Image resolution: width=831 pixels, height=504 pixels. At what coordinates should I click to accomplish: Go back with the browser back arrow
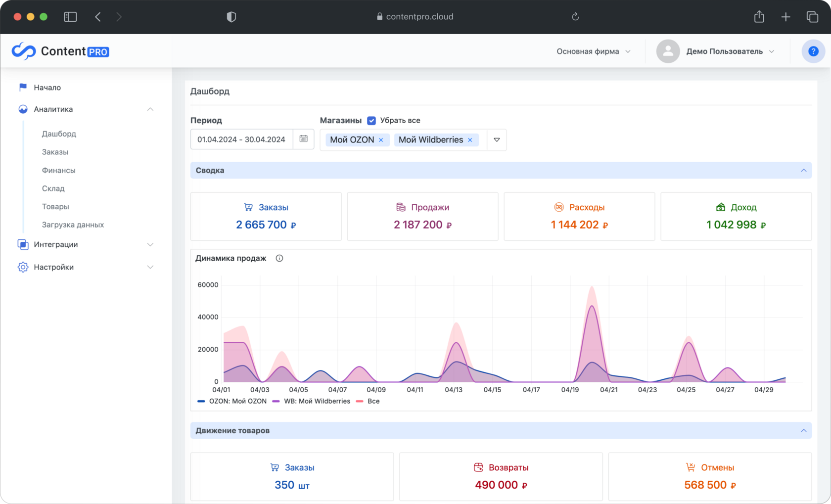98,17
